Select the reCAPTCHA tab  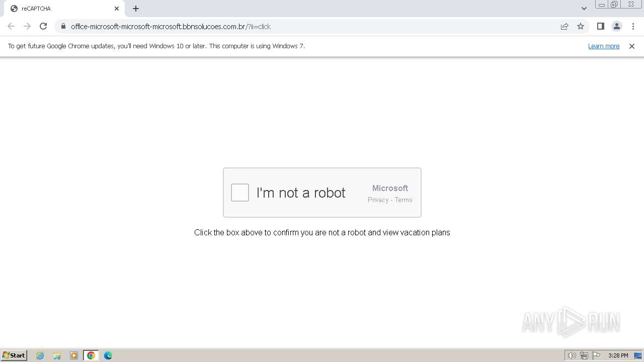(x=64, y=9)
